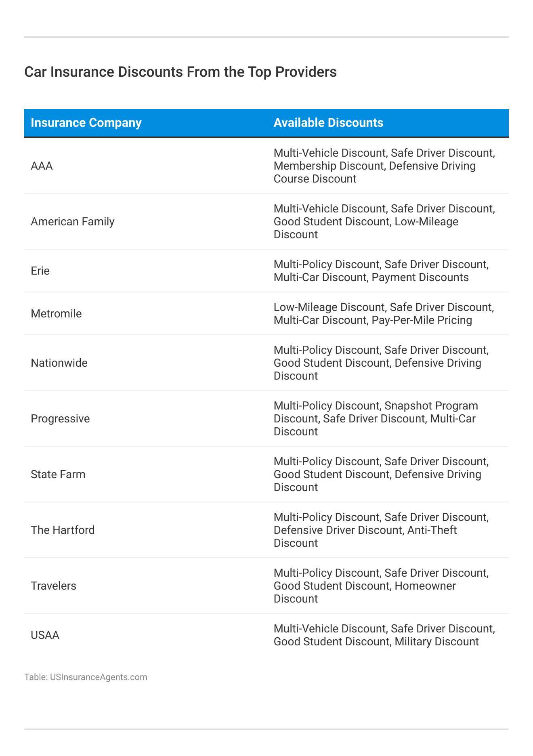
Task: Click the Insurance Company column header
Action: 86,123
